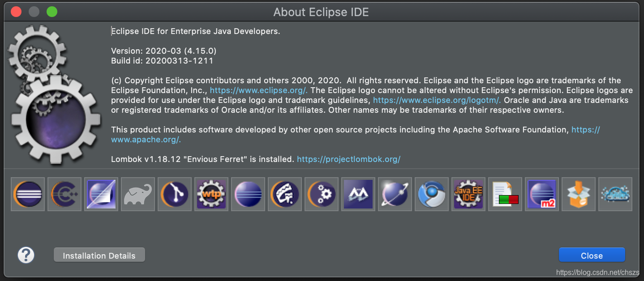Screen dimensions: 644x281
Task: Open Installation Details
Action: click(x=99, y=255)
